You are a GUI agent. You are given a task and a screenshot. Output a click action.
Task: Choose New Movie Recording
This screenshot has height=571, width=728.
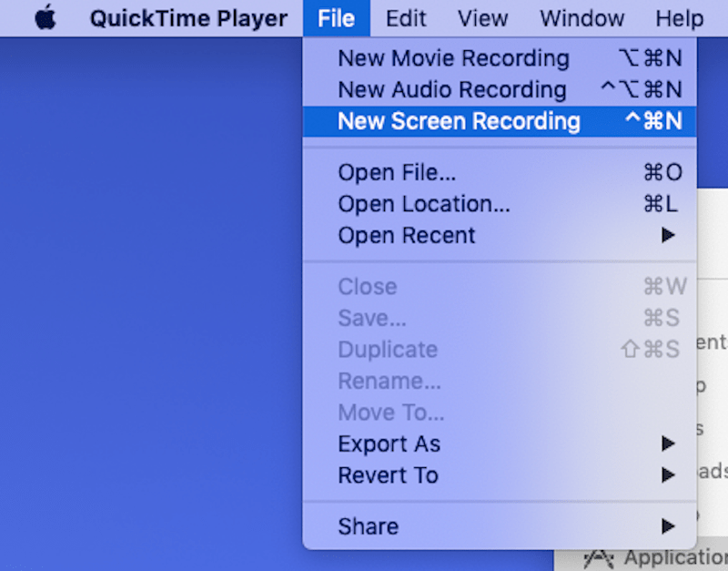[500, 58]
